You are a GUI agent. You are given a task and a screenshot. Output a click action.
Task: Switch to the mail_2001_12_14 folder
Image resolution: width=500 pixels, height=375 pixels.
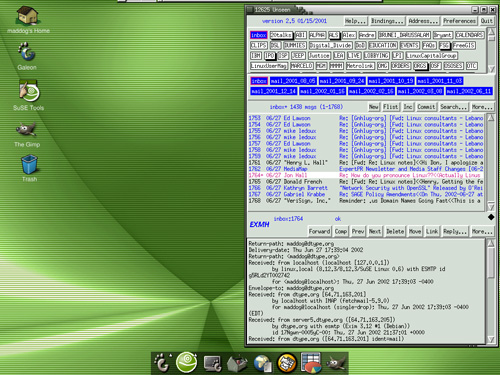pyautogui.click(x=274, y=91)
